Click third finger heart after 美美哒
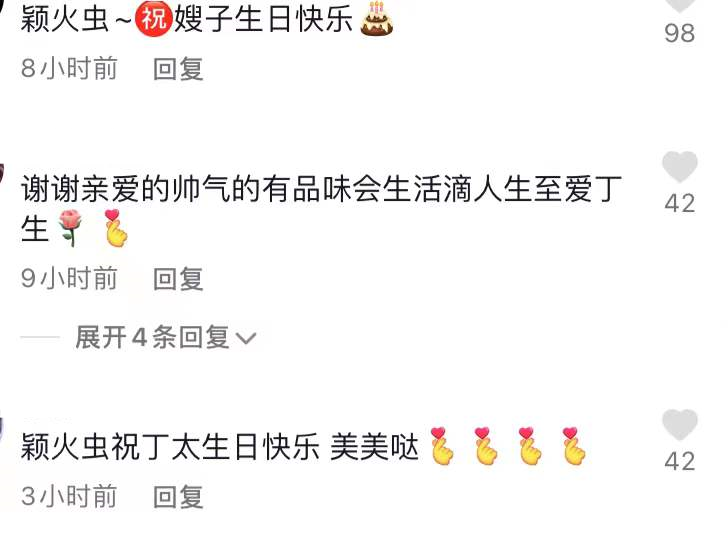 [529, 446]
